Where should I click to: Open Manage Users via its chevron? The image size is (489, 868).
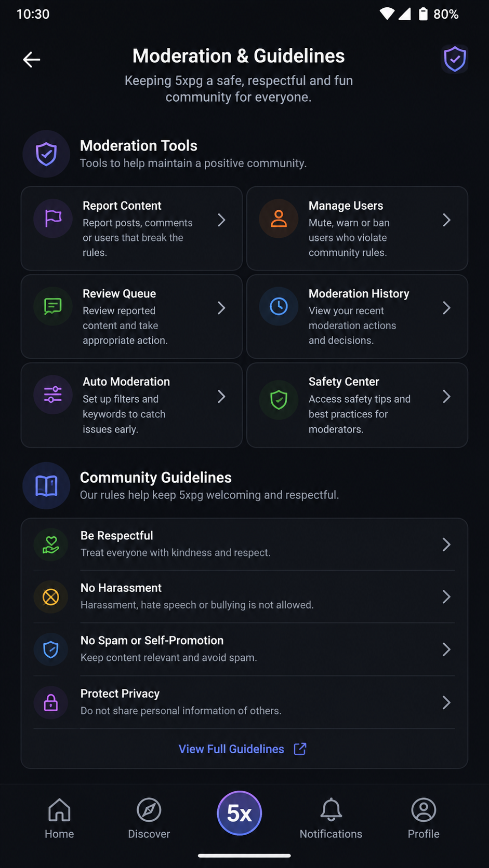click(x=446, y=220)
